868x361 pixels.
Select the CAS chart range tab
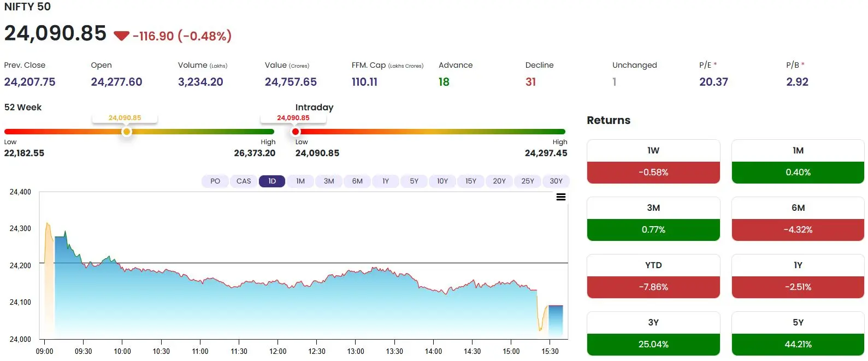tap(244, 181)
